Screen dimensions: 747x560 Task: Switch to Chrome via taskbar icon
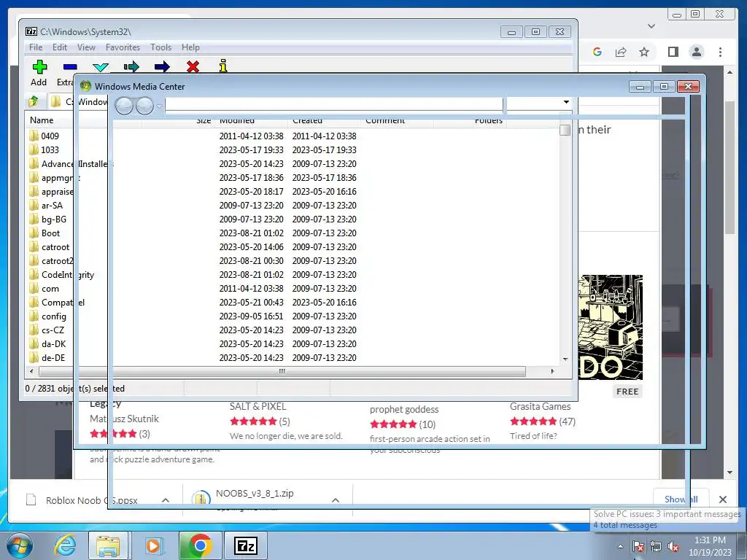click(x=200, y=545)
